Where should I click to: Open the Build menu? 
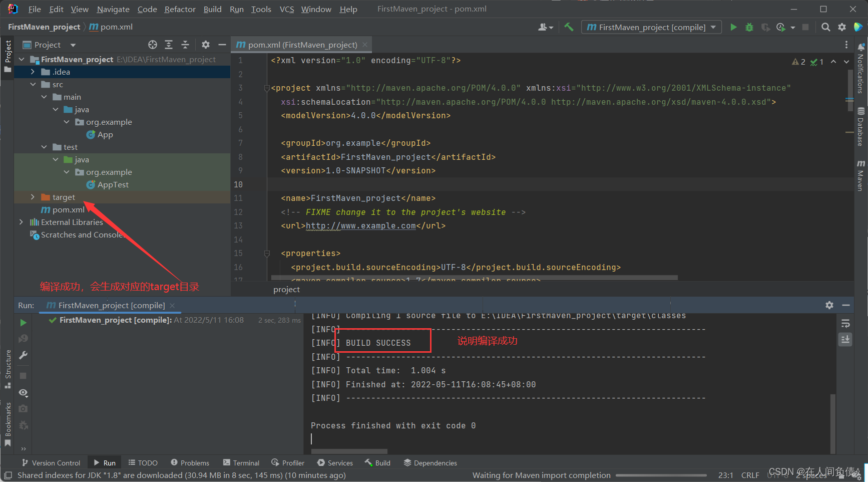pos(212,9)
